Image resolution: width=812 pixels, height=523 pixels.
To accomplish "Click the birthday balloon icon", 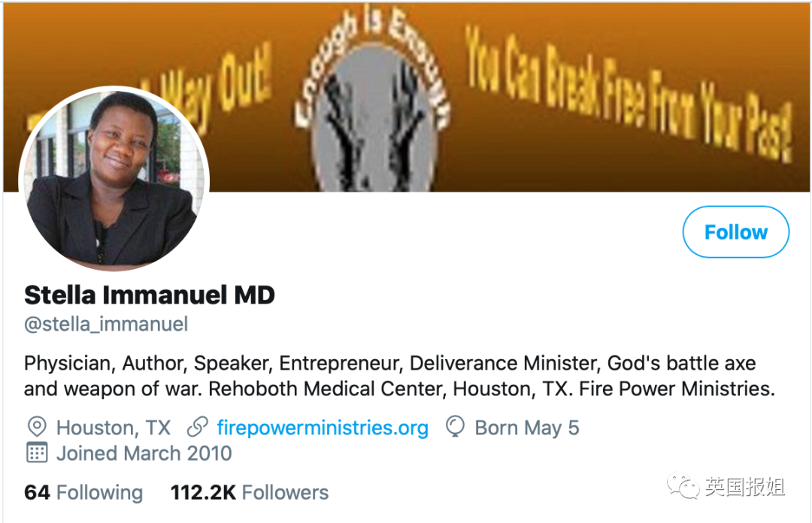I will [455, 427].
